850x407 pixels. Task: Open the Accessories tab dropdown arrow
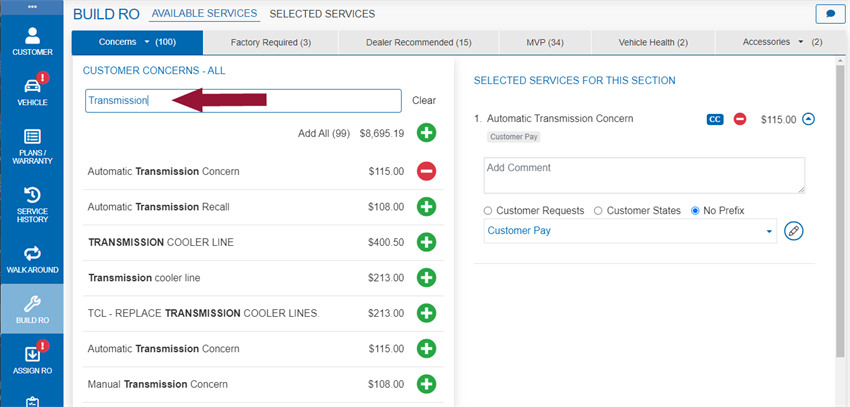[801, 42]
